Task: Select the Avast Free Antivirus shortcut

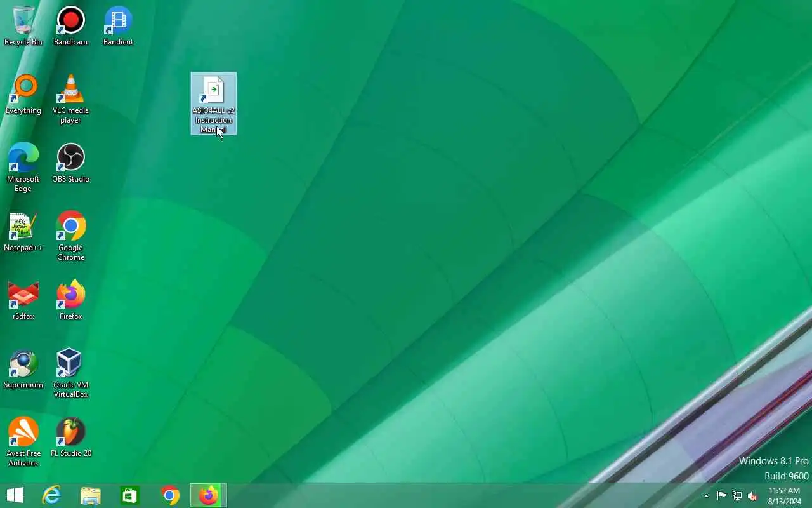Action: coord(23,442)
